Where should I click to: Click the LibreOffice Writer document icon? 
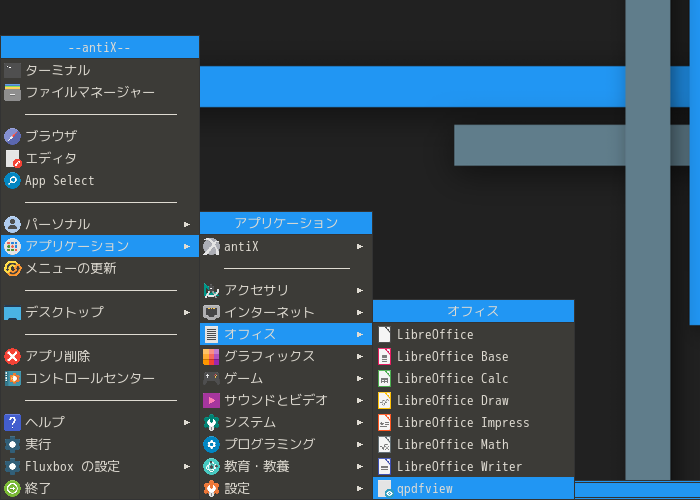[384, 466]
